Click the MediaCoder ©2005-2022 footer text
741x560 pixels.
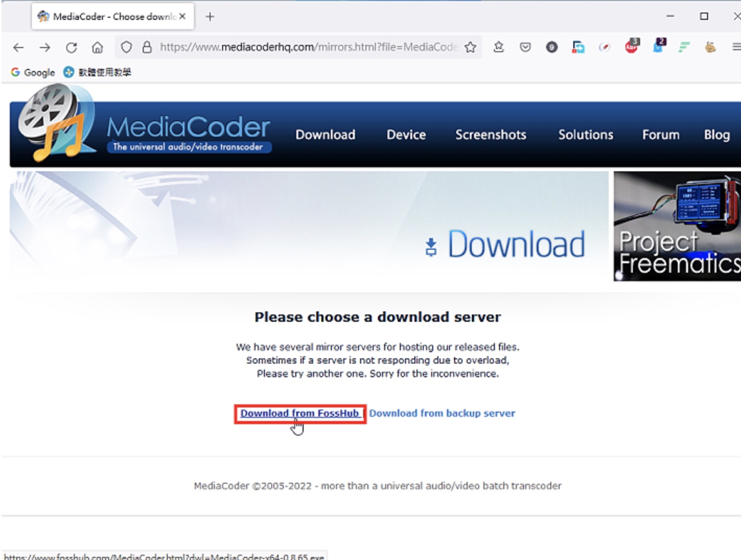377,486
